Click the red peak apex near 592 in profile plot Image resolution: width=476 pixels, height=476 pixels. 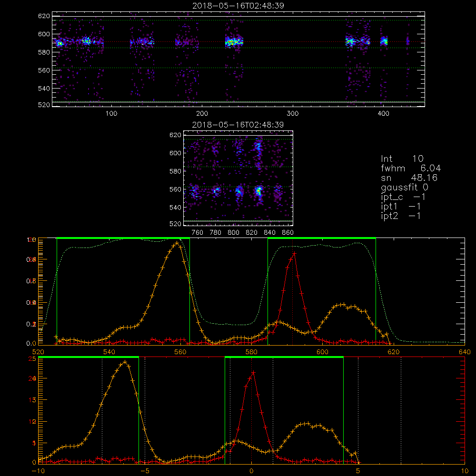[x=294, y=253]
